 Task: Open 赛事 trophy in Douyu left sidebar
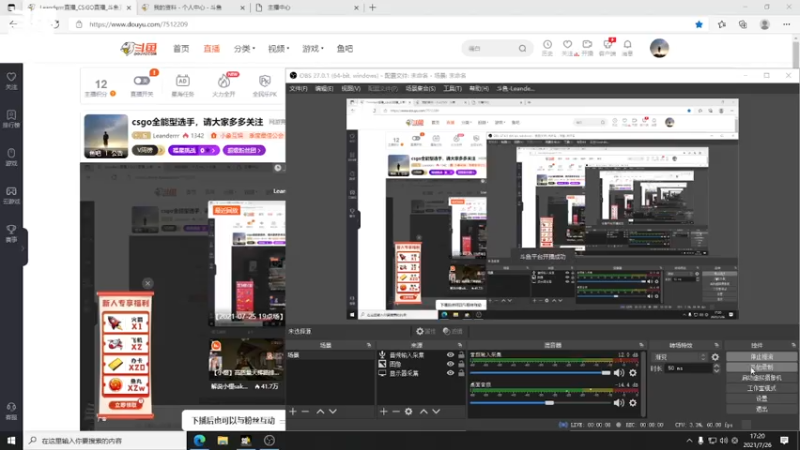pyautogui.click(x=11, y=234)
